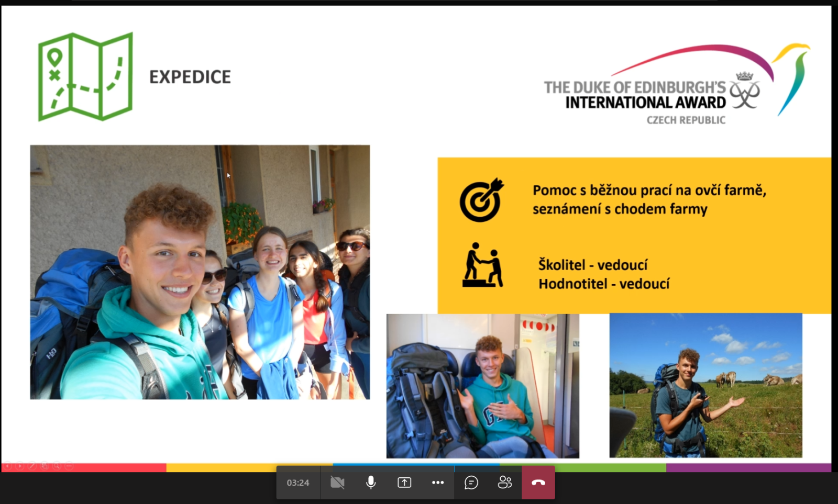Click the train seat photo
Viewport: 838px width, 504px height.
482,386
